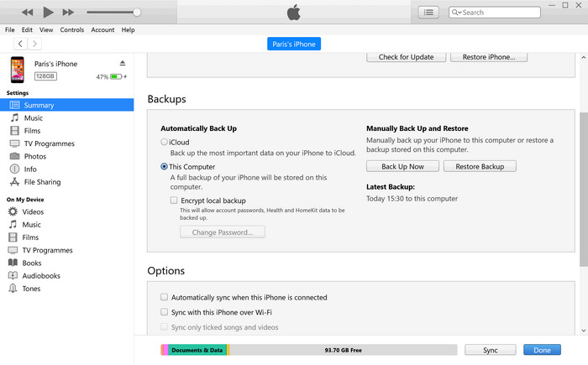Click Restore Backup button
The width and height of the screenshot is (588, 365).
[x=480, y=166]
